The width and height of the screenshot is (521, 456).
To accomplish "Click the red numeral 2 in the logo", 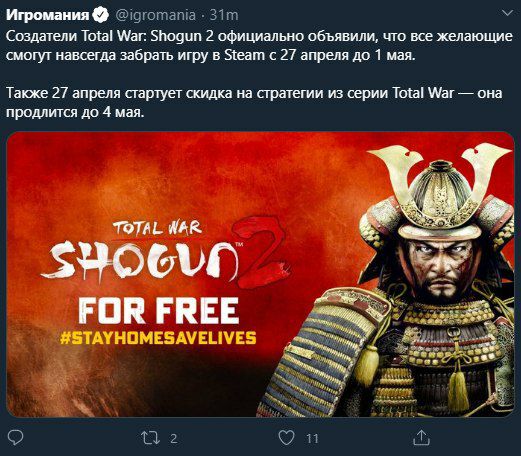I will coord(261,252).
